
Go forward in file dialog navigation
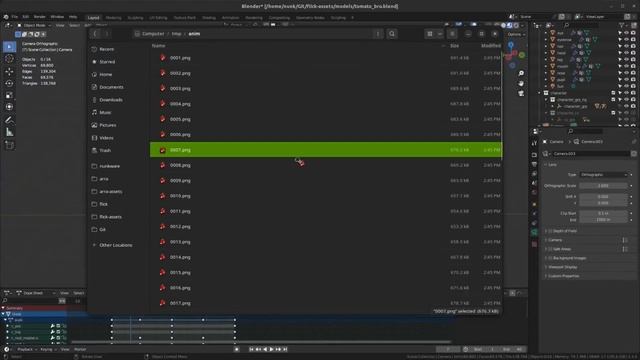tap(106, 34)
